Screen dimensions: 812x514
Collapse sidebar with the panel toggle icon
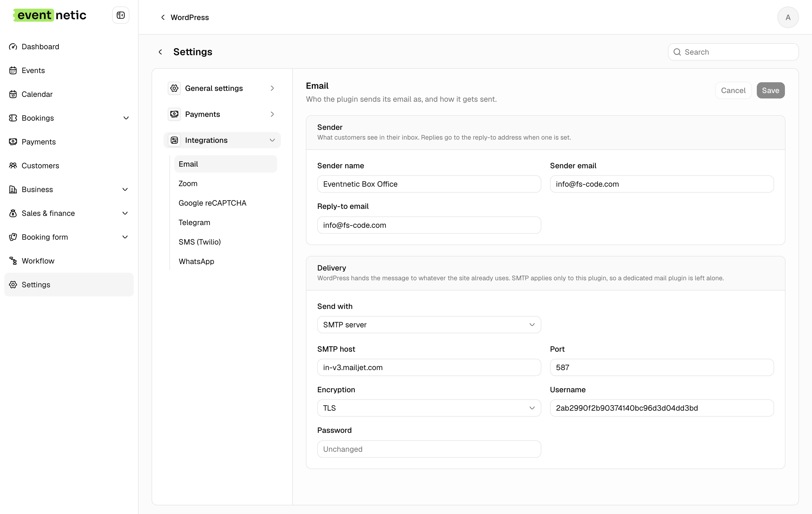coord(120,15)
